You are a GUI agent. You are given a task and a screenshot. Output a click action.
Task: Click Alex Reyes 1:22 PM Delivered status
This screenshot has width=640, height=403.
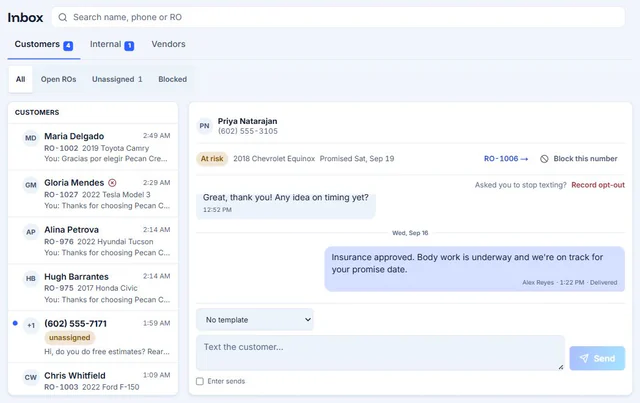click(x=570, y=283)
